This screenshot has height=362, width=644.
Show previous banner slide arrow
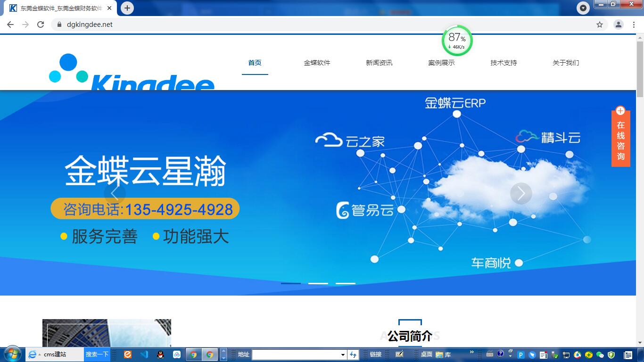pyautogui.click(x=115, y=193)
